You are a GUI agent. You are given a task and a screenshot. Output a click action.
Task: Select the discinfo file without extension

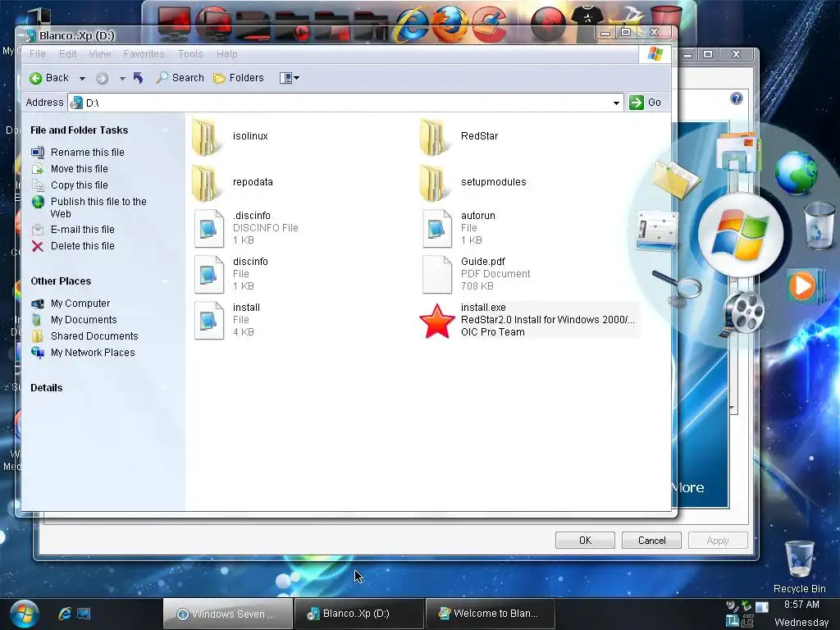[x=209, y=275]
